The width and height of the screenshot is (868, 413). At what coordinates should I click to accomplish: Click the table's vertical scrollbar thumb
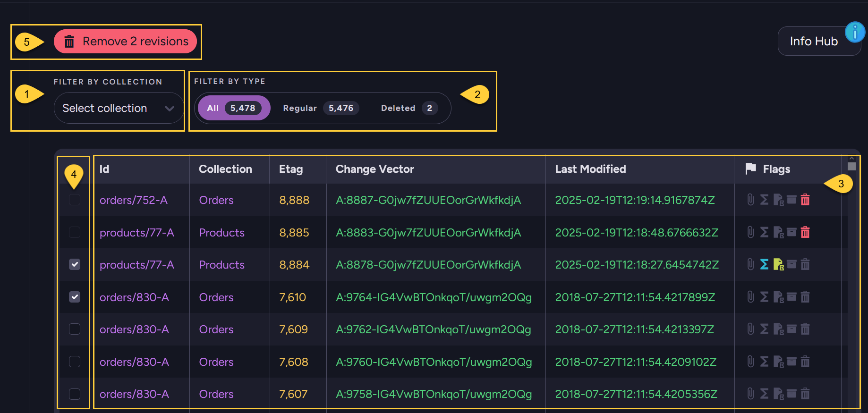[851, 166]
